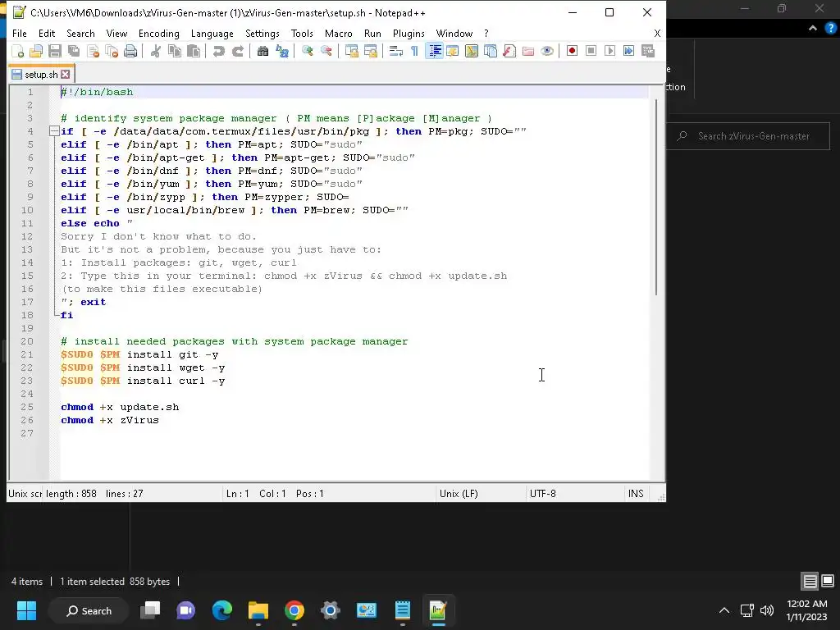
Task: Toggle Show All Characters pilcrow icon
Action: coord(414,51)
